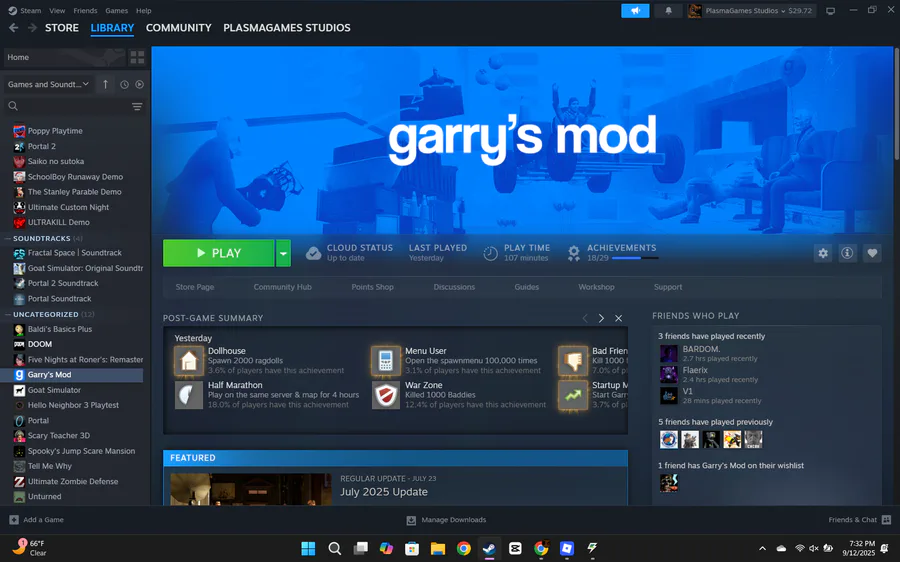
Task: Open the Steam announcements megaphone button
Action: [635, 11]
